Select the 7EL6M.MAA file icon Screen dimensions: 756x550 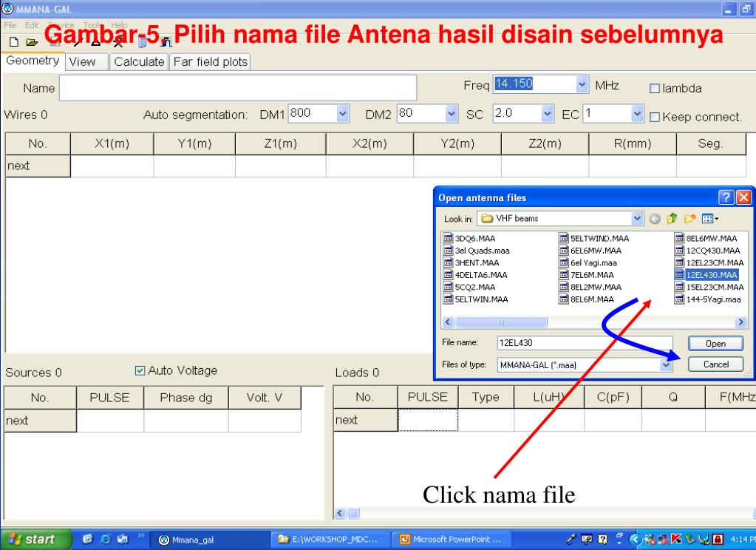coord(564,274)
